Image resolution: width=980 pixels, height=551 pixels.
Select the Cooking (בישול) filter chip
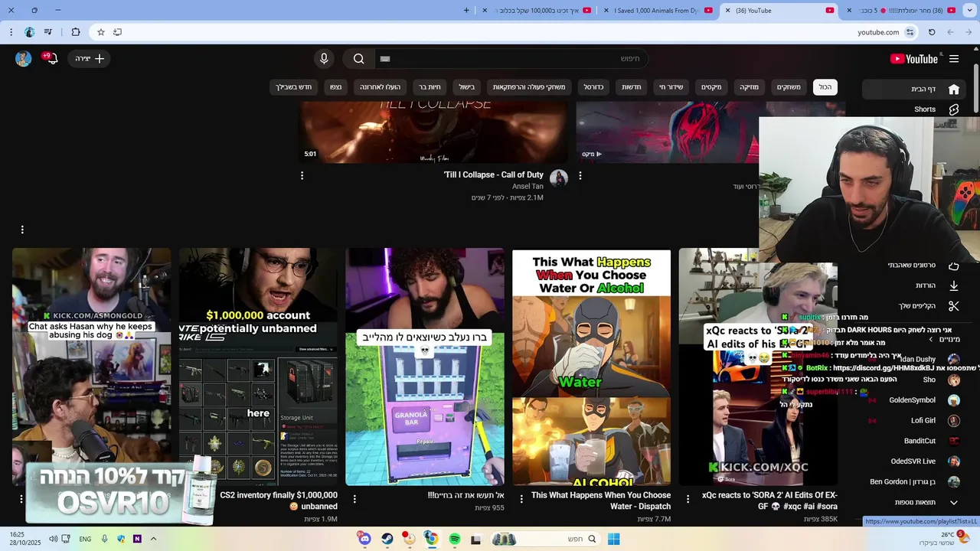(467, 87)
